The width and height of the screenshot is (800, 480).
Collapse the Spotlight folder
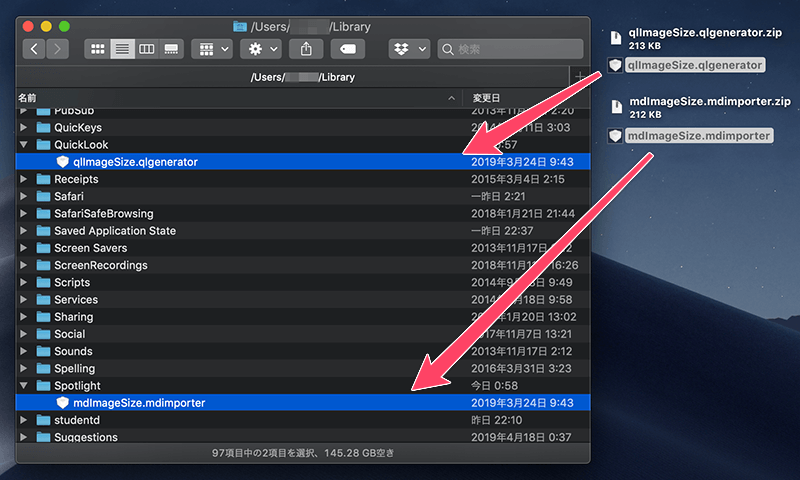(23, 386)
